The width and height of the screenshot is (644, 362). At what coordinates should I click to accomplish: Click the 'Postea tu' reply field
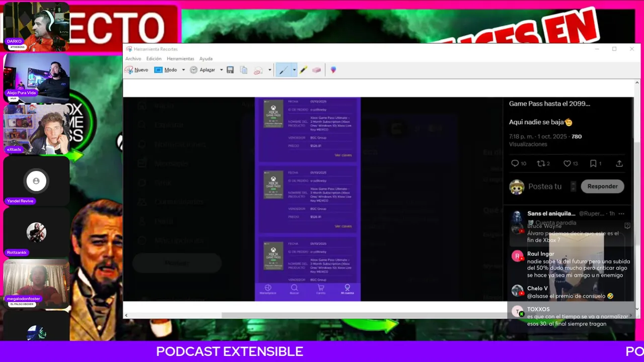pos(545,187)
